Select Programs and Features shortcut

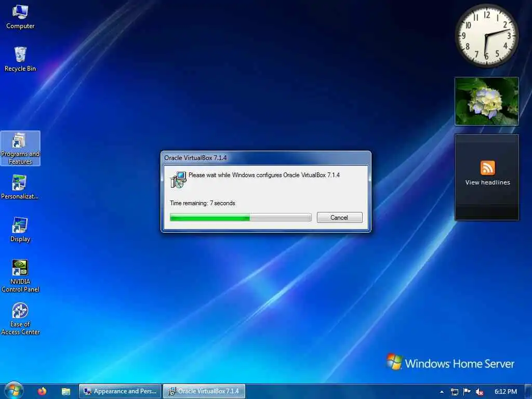20,148
